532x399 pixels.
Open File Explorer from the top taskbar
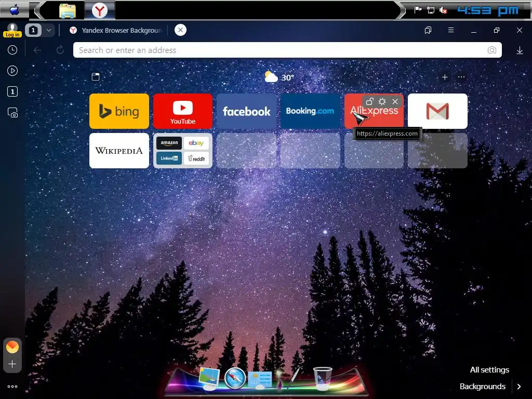(x=67, y=10)
